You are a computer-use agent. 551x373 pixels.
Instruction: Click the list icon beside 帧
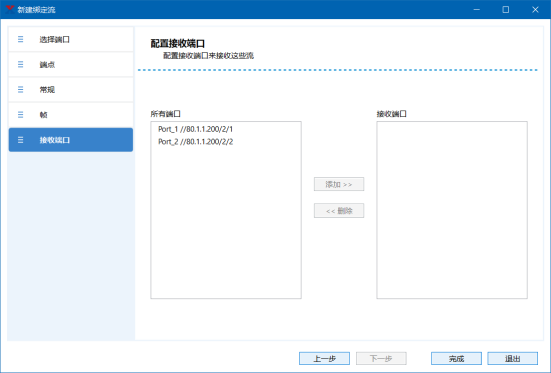[x=20, y=115]
